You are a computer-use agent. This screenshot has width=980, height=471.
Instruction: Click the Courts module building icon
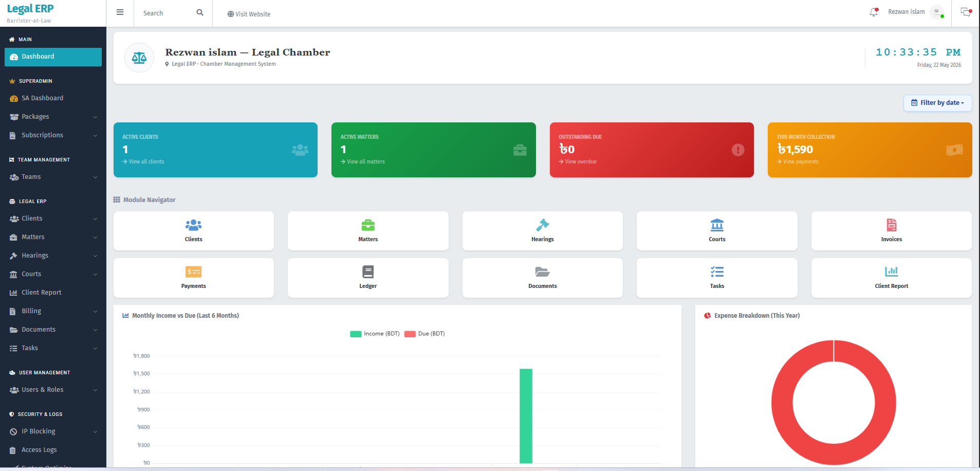(x=717, y=225)
